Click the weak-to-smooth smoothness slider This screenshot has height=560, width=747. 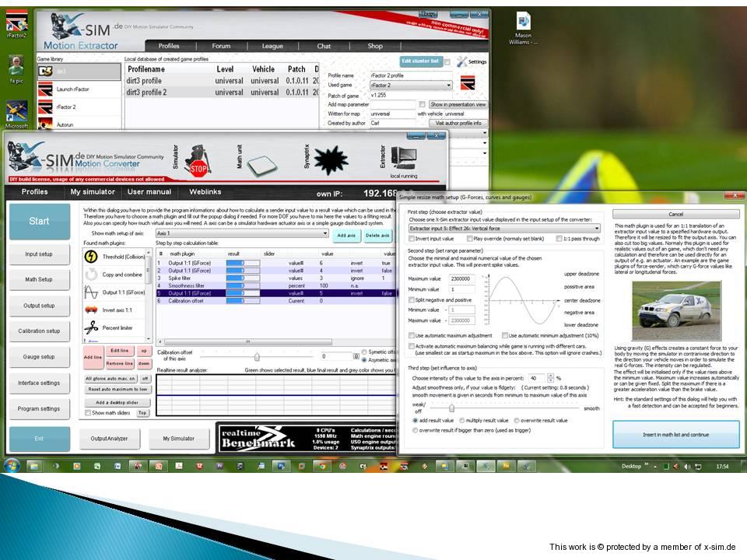pyautogui.click(x=451, y=407)
